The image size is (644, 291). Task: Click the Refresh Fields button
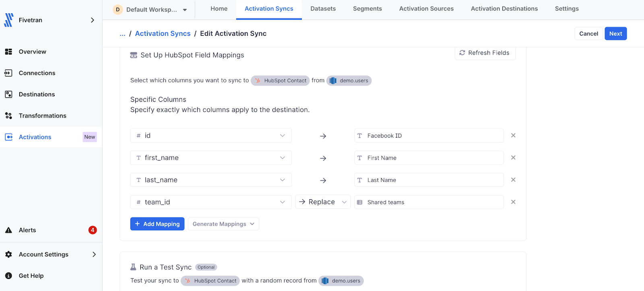click(x=485, y=53)
